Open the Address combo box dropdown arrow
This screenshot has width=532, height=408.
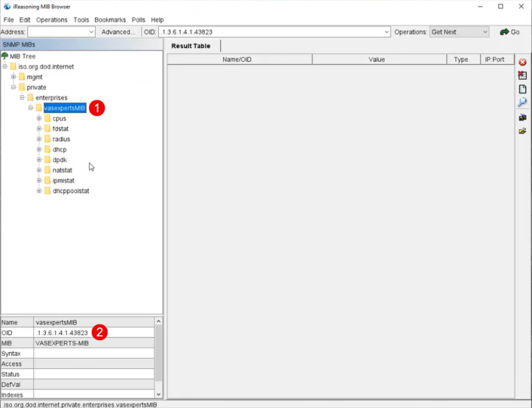91,32
